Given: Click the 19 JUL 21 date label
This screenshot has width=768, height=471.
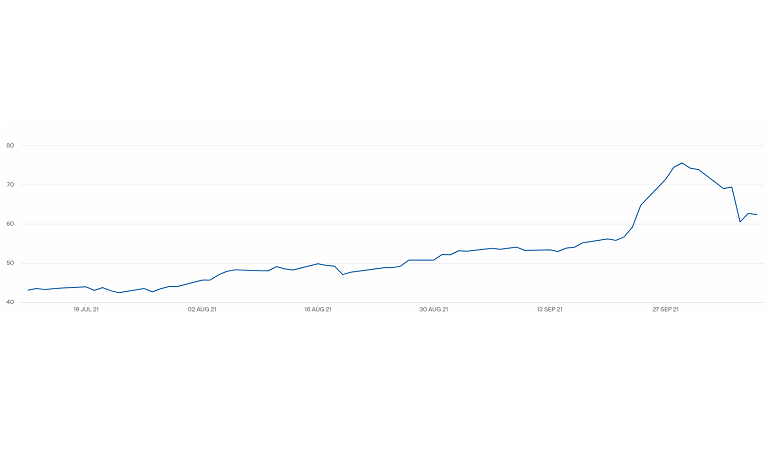Looking at the screenshot, I should pyautogui.click(x=86, y=310).
